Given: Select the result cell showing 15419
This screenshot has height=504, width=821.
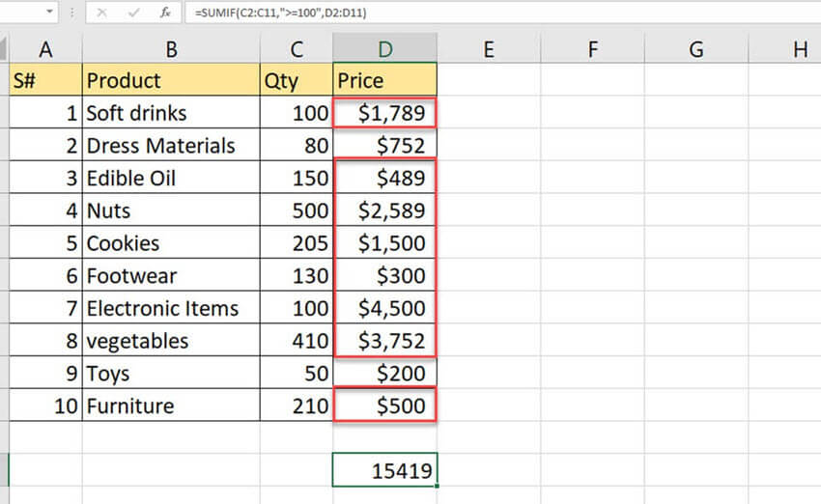Looking at the screenshot, I should (384, 470).
